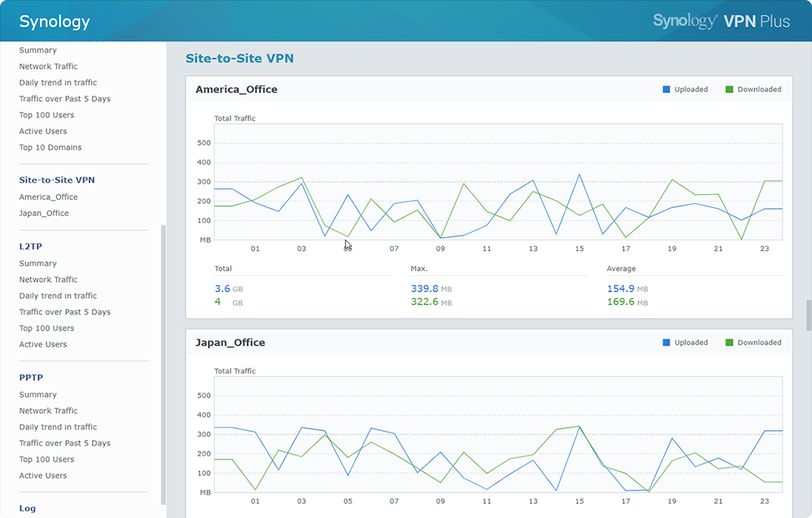
Task: Open the Japan_Office statistics page
Action: [44, 213]
